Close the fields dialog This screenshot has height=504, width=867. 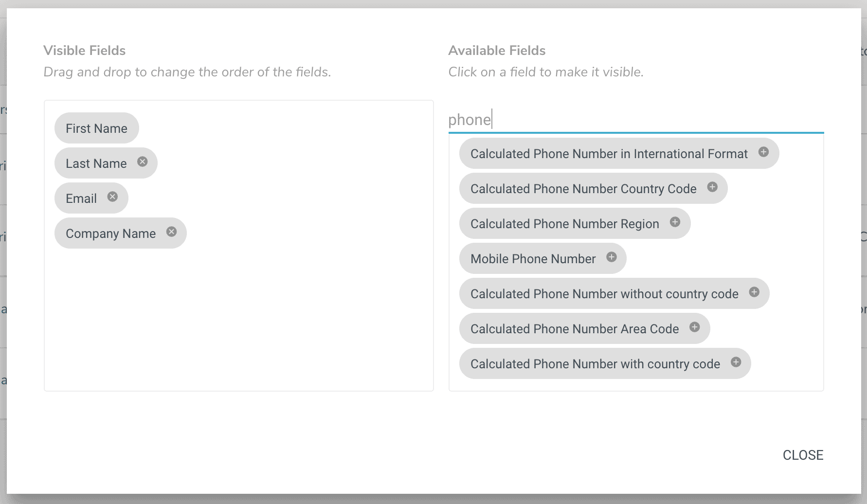pyautogui.click(x=803, y=455)
